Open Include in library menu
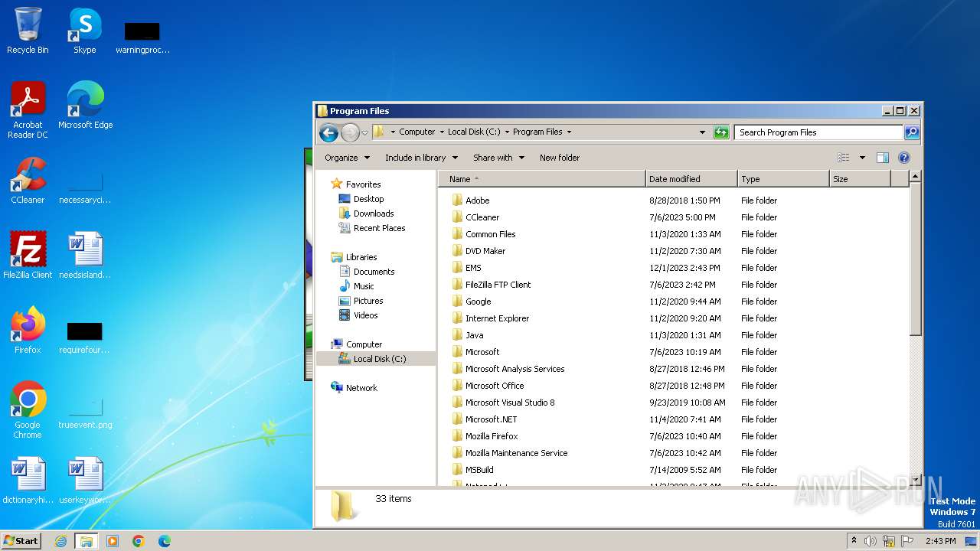 point(421,158)
